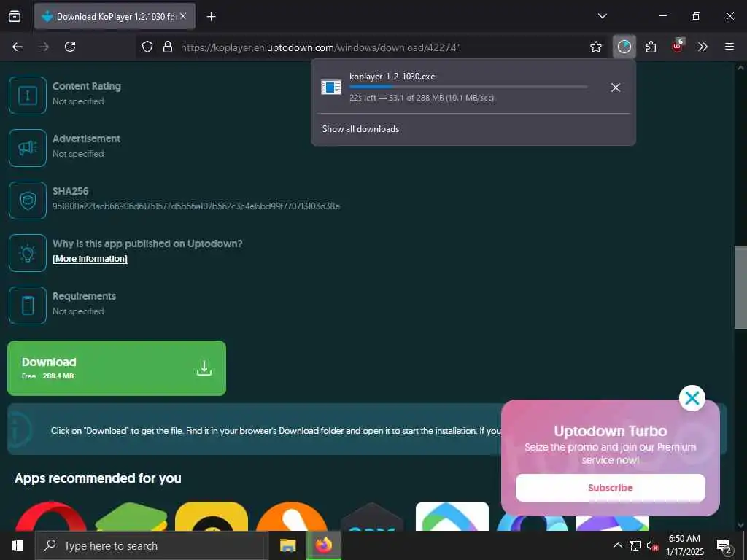This screenshot has height=560, width=747.
Task: Open the network status tray icon
Action: [635, 545]
